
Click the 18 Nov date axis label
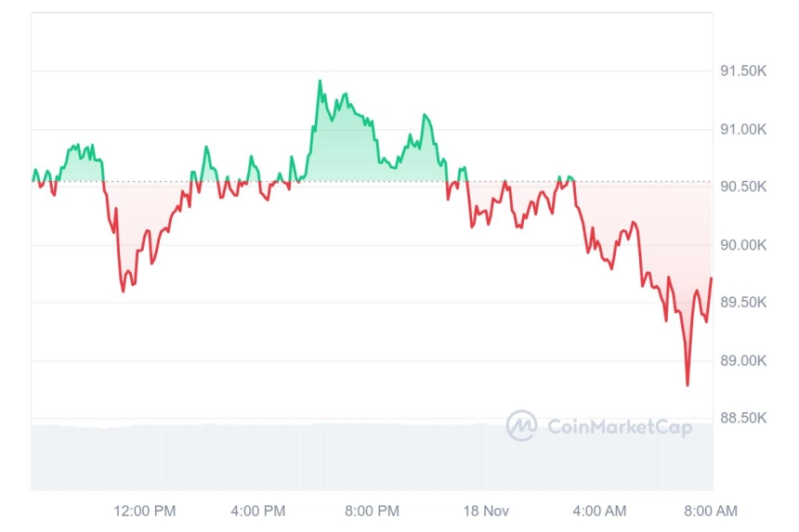pos(486,511)
